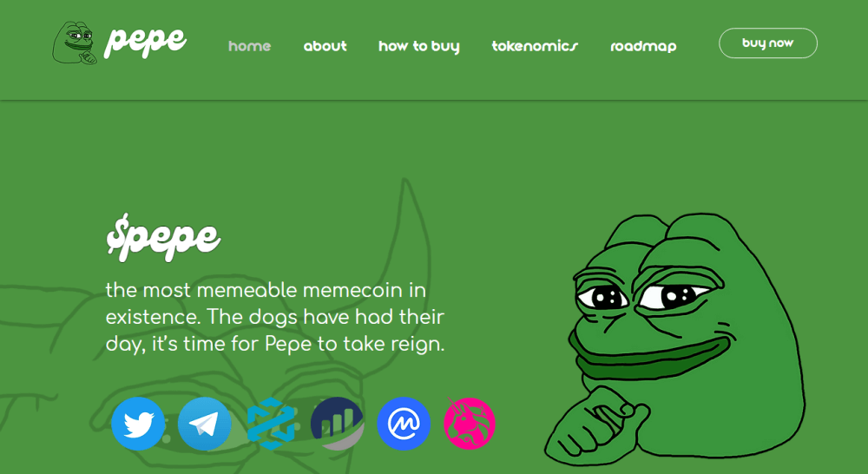Open the Telegram channel icon
868x474 pixels.
(x=204, y=424)
